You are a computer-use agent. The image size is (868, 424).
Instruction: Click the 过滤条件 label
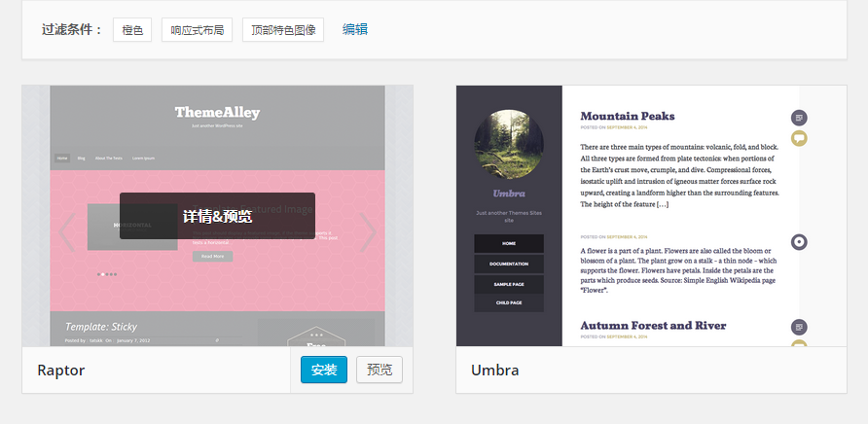click(72, 30)
